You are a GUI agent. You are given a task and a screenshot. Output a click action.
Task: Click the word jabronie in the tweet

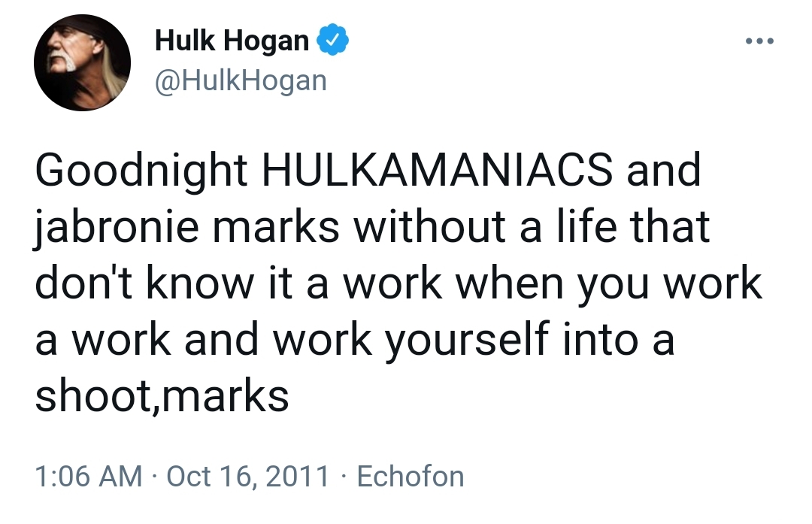tap(117, 227)
